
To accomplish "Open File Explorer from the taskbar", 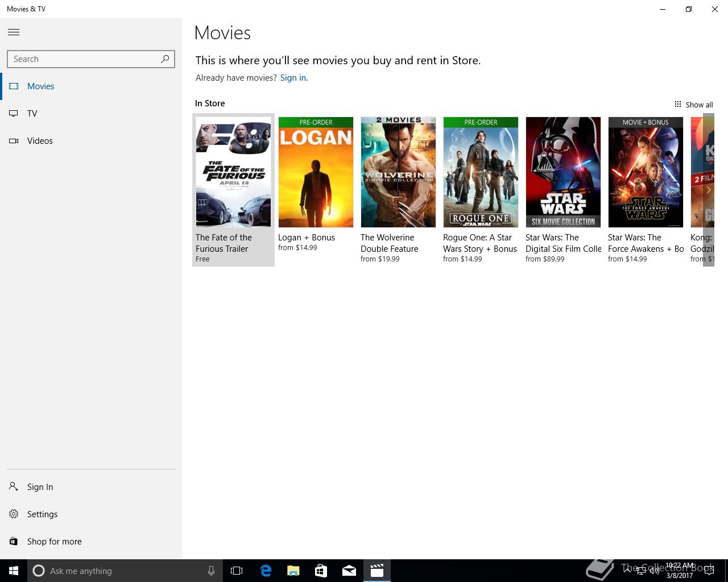I will (x=293, y=571).
